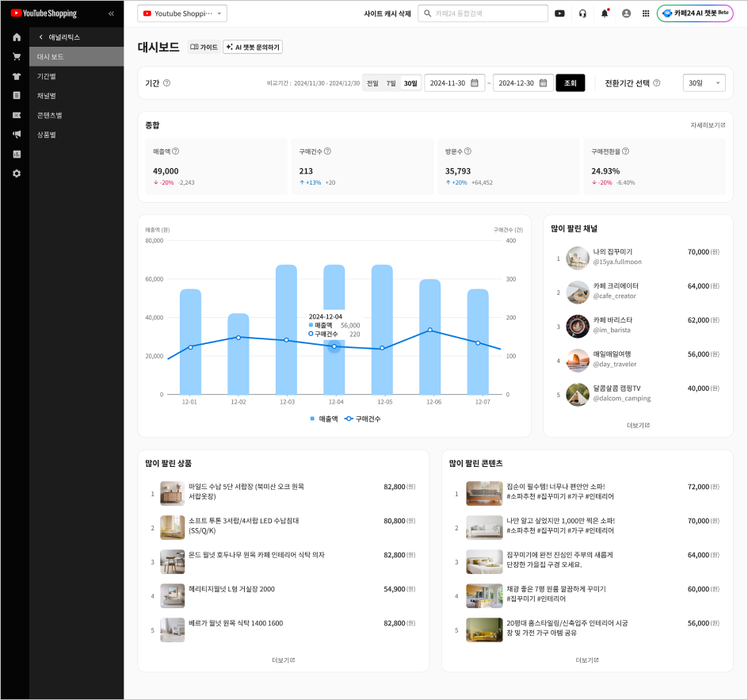This screenshot has height=700, width=748.
Task: Open the 가이드 guide button
Action: (x=204, y=48)
